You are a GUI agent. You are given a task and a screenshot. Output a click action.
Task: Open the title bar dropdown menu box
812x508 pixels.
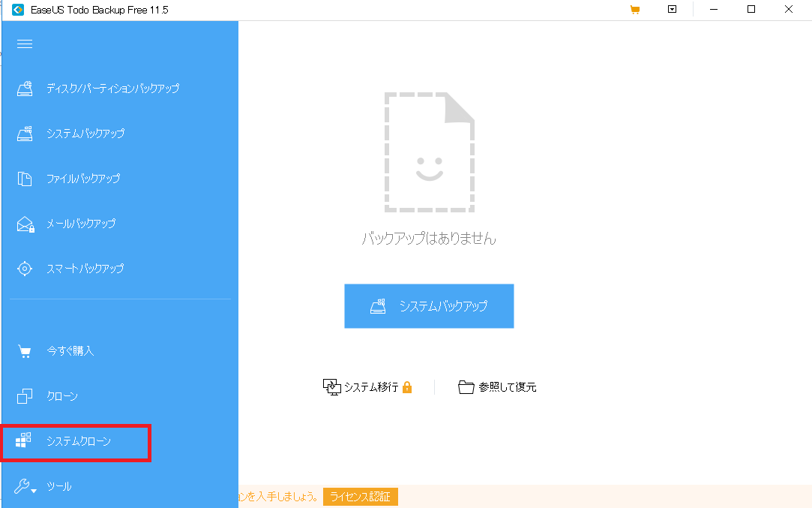pos(673,9)
